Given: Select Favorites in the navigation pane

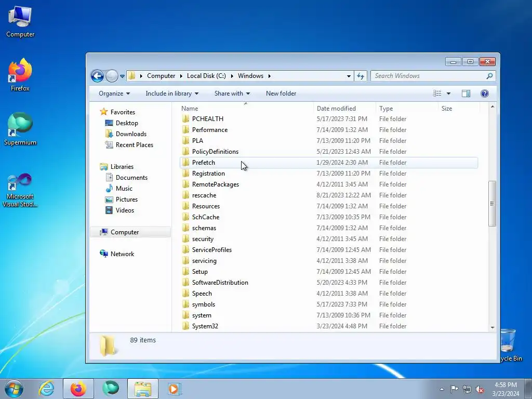Looking at the screenshot, I should tap(117, 112).
